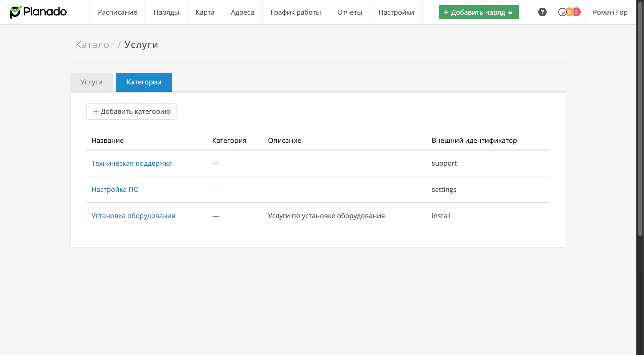Open the Техническая поддержка category link
Viewport: 644px width, 355px height.
click(x=131, y=163)
